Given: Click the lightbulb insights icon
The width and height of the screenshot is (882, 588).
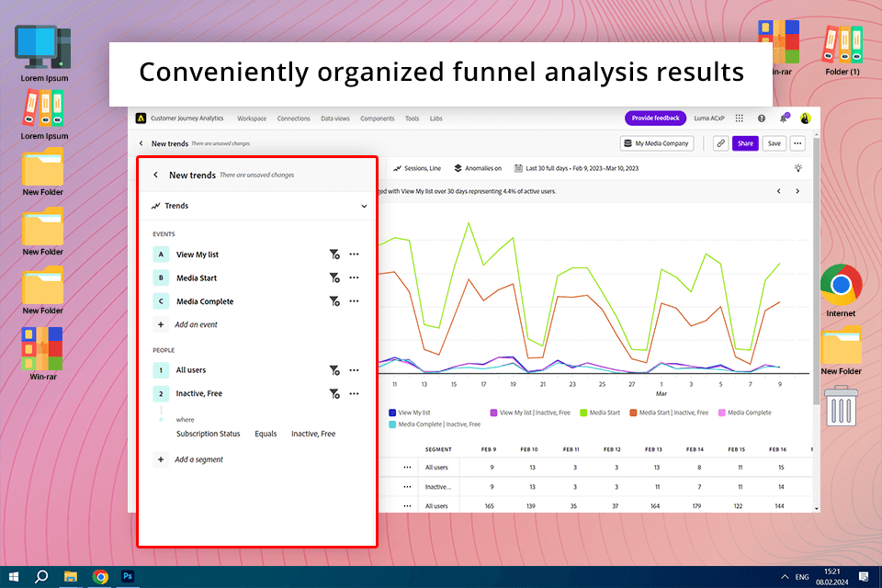Looking at the screenshot, I should pyautogui.click(x=798, y=168).
